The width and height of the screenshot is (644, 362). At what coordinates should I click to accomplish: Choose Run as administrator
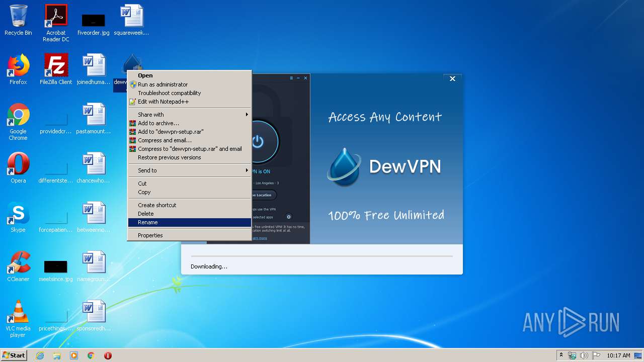click(x=190, y=84)
